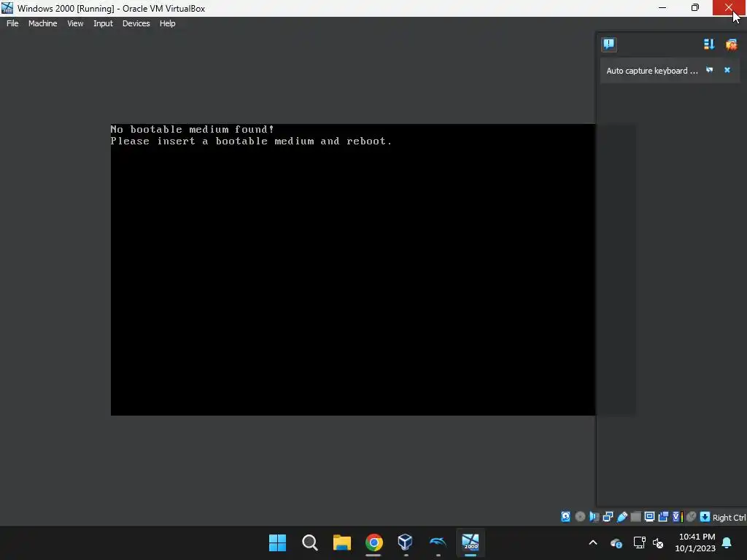Click the CPU virtualization status icon
This screenshot has height=560, width=747.
(x=678, y=517)
